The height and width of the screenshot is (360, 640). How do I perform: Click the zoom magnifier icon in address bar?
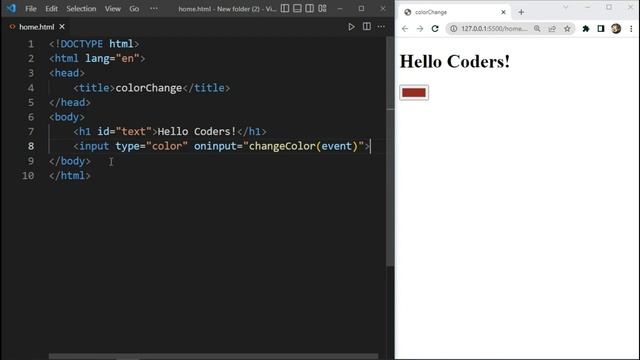[x=537, y=29]
